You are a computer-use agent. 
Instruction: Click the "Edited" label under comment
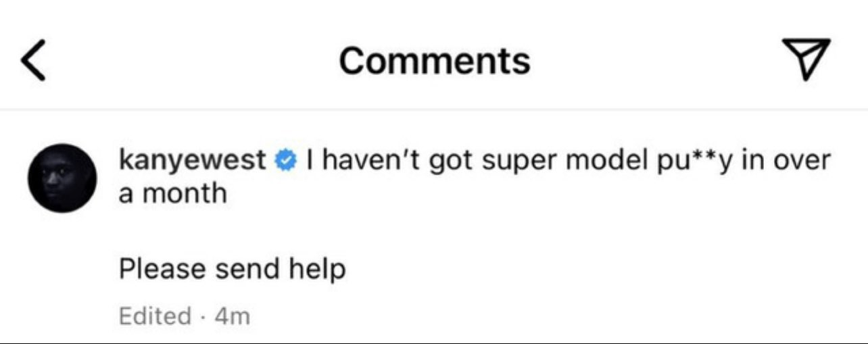tap(155, 316)
